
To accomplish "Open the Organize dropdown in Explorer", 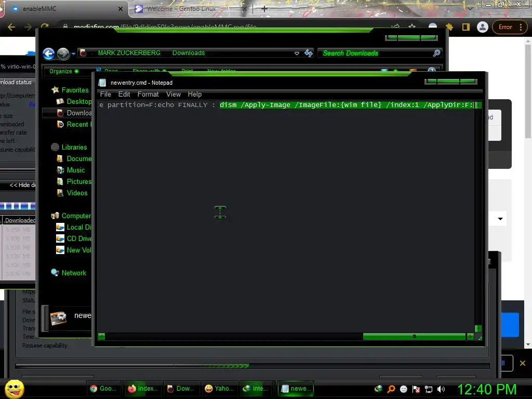I will [x=64, y=71].
